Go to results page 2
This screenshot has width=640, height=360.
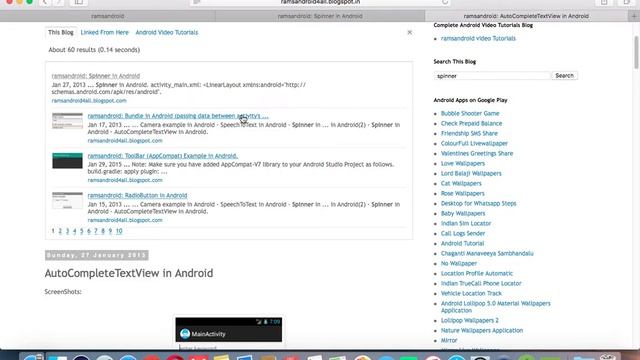60,231
